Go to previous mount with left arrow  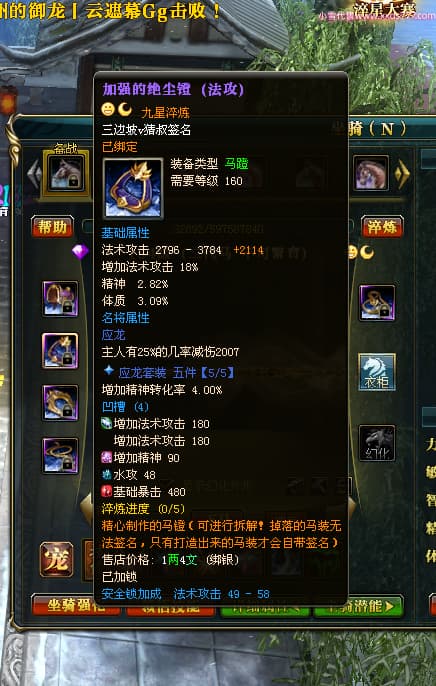tap(34, 175)
